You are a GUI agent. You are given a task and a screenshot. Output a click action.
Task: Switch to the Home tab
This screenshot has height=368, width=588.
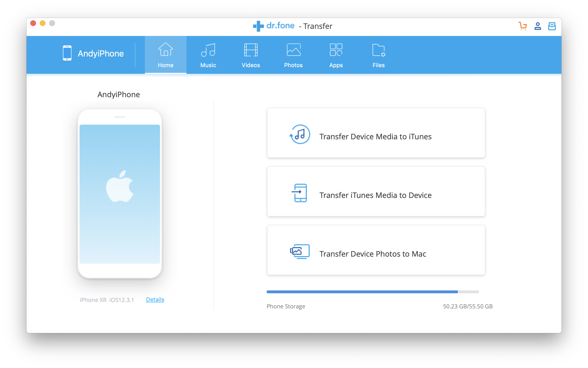tap(166, 55)
